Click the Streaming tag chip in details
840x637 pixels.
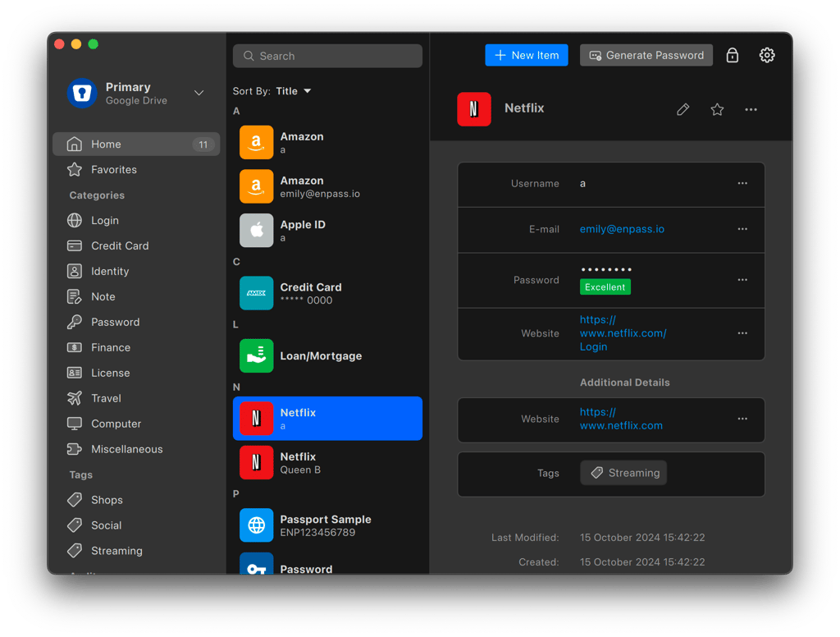point(623,473)
